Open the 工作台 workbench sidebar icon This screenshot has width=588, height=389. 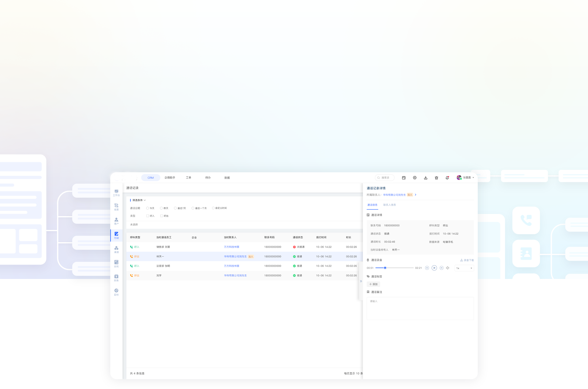click(x=116, y=192)
